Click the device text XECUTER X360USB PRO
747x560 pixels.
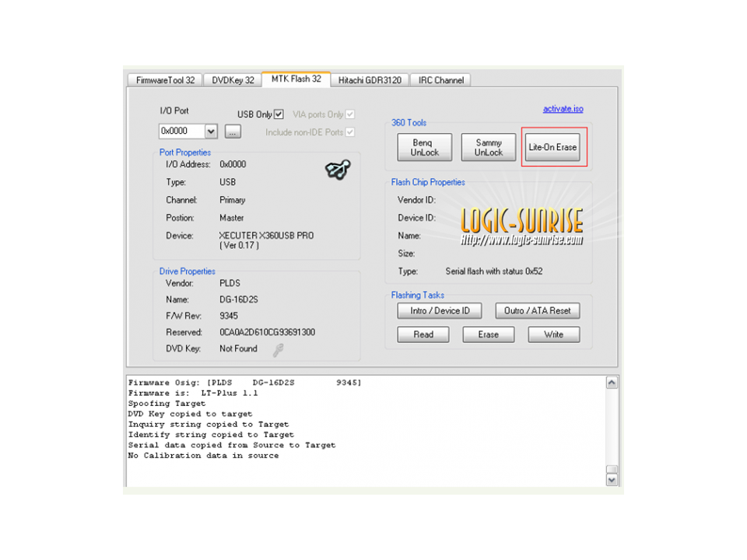[266, 235]
